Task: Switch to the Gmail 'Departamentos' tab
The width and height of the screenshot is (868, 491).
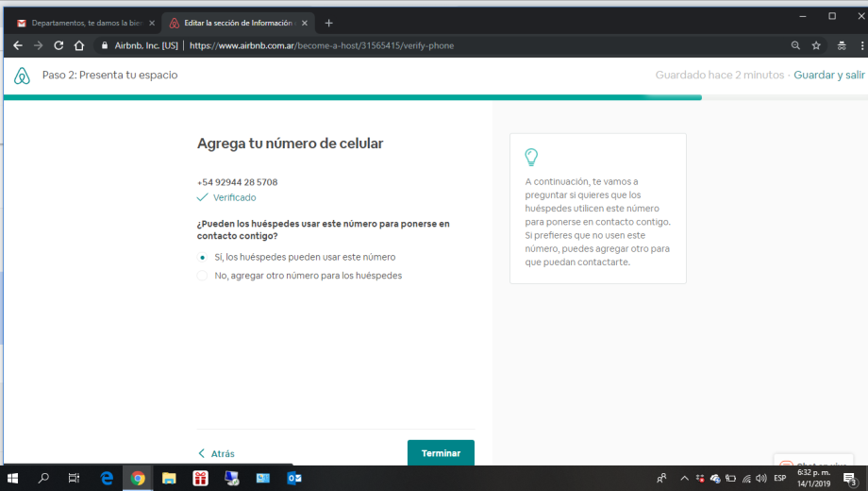Action: (x=83, y=23)
